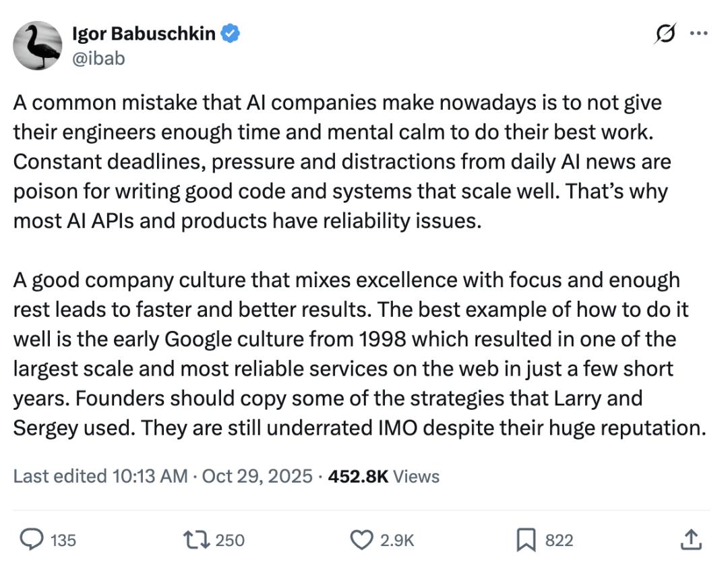Image resolution: width=728 pixels, height=567 pixels.
Task: Open the @ibab handle link
Action: [98, 58]
